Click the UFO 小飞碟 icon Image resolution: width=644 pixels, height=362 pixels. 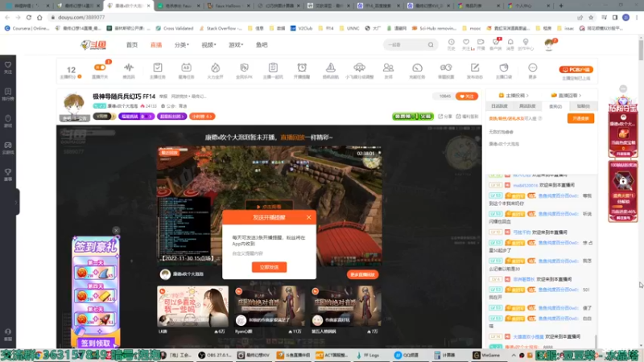(x=359, y=68)
